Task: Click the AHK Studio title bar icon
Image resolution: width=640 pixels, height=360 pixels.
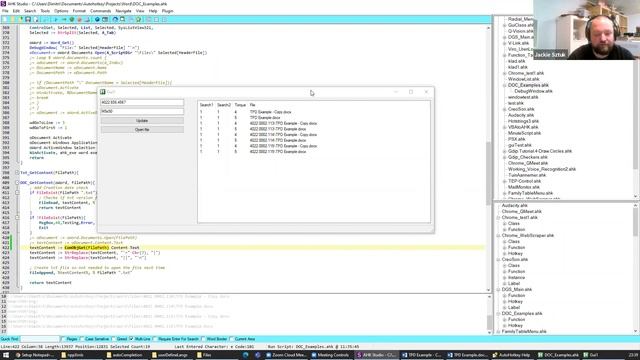Action: 3,4
